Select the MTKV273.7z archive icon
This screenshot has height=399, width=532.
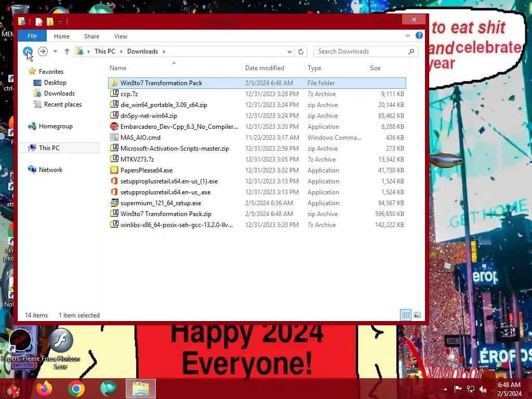click(x=114, y=159)
